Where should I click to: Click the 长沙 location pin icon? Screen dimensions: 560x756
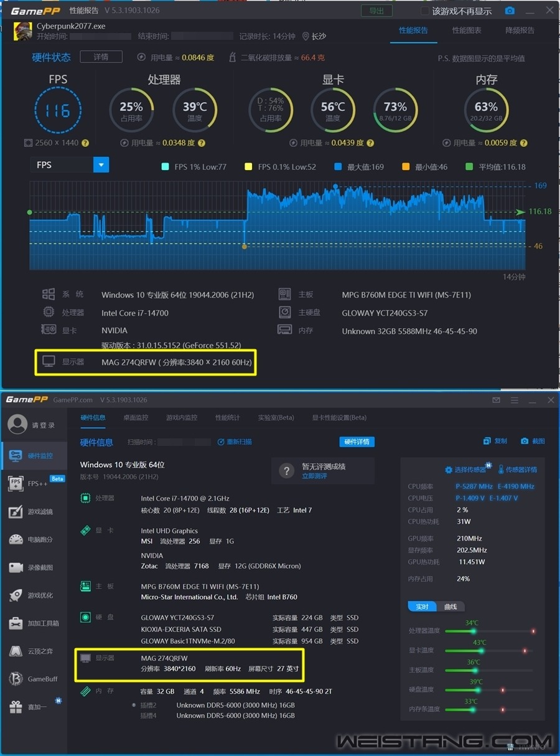[x=306, y=37]
